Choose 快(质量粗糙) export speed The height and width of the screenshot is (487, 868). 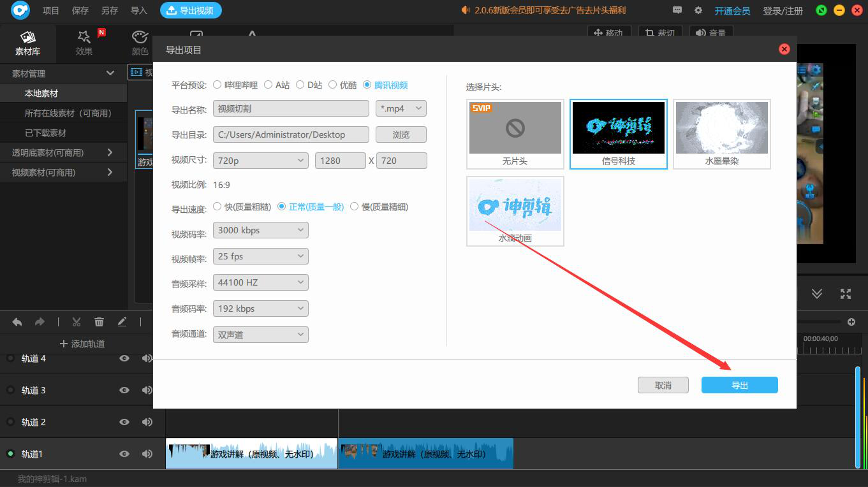(242, 207)
